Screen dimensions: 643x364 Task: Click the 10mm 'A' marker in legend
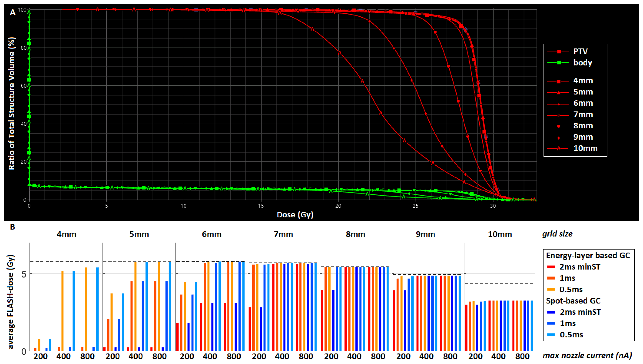point(559,148)
